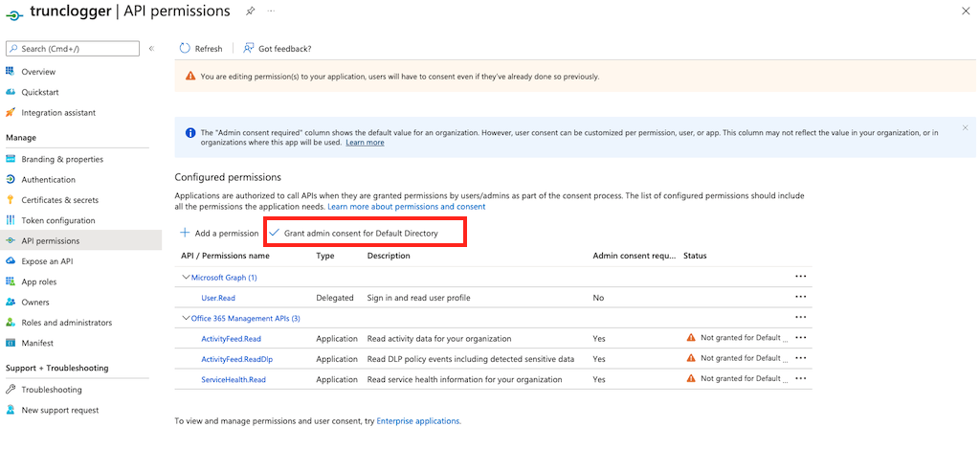This screenshot has height=450, width=980.
Task: Click the Overview icon in the sidebar
Action: 10,71
